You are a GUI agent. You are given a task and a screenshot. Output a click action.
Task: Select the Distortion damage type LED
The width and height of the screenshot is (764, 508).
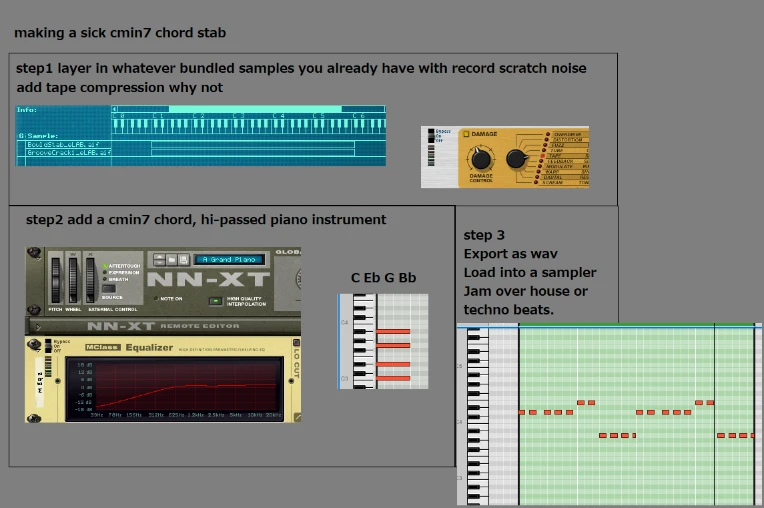pyautogui.click(x=546, y=139)
